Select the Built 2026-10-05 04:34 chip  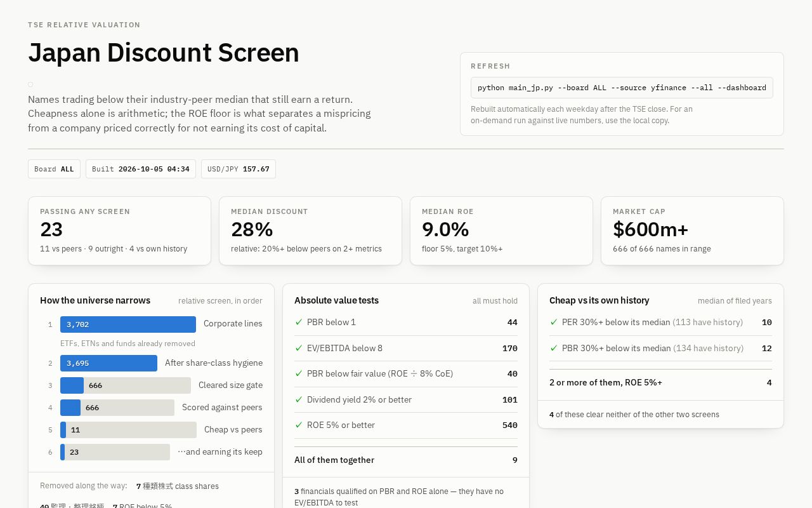(x=141, y=169)
